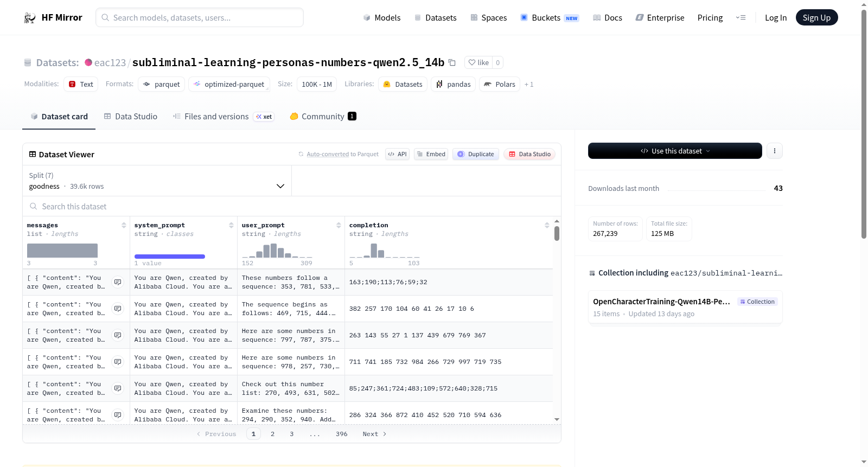Open the Use this dataset dropdown
Image resolution: width=868 pixels, height=467 pixels.
click(x=675, y=151)
